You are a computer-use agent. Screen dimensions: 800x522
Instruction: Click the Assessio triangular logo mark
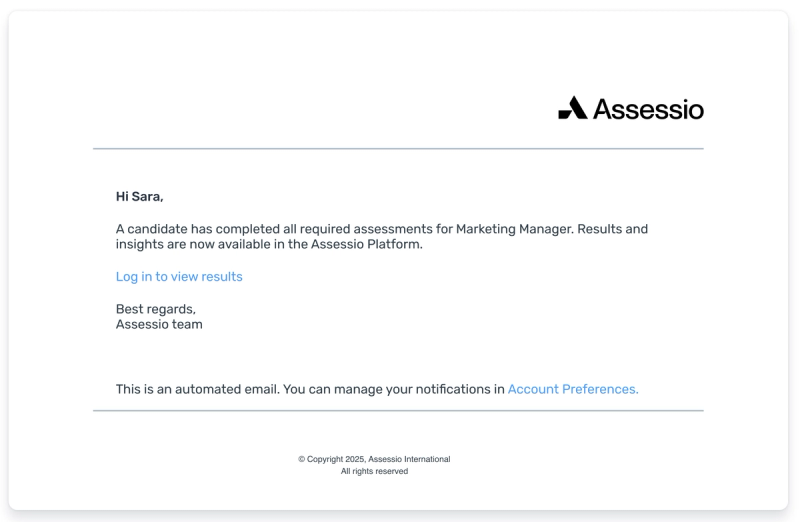pos(572,108)
